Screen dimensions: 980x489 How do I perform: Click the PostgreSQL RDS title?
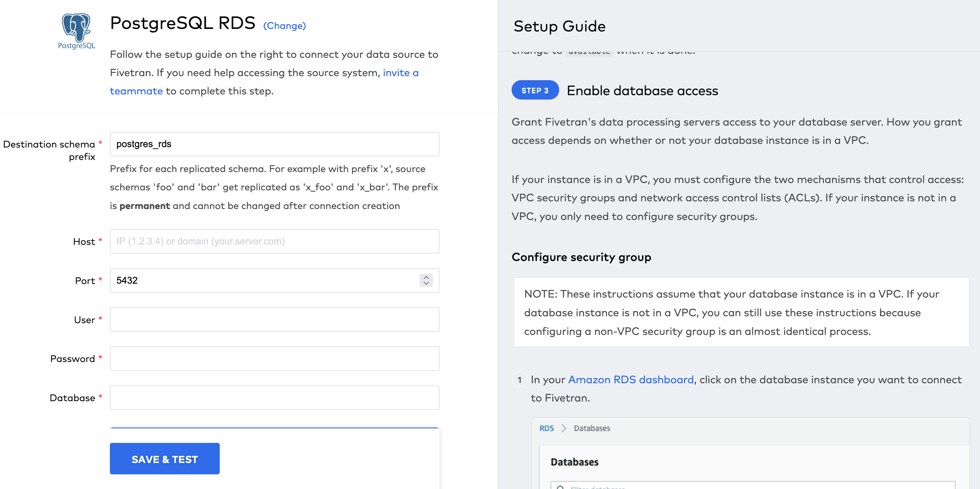coord(183,23)
